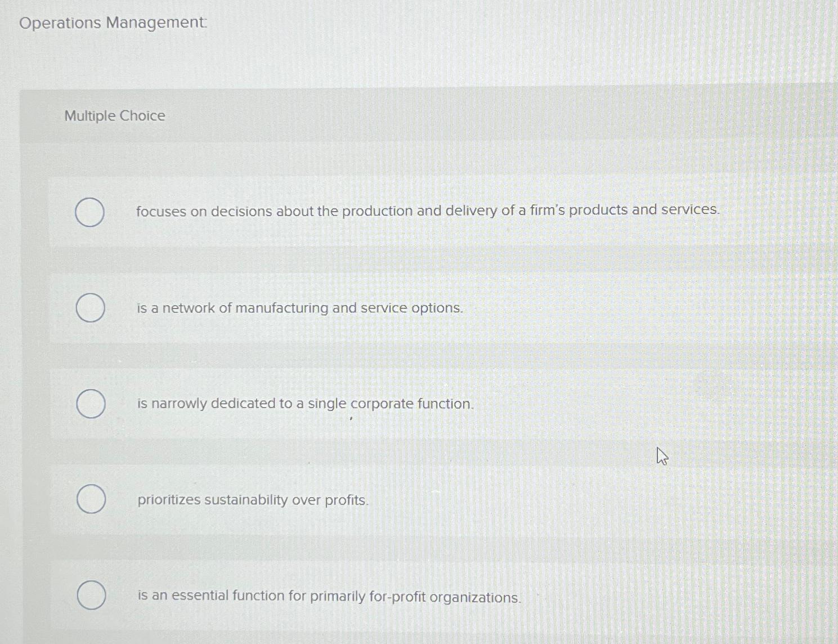The height and width of the screenshot is (644, 838).
Task: Click answer 'is narrowly dedicated to a single corporate function'
Action: pyautogui.click(x=304, y=404)
